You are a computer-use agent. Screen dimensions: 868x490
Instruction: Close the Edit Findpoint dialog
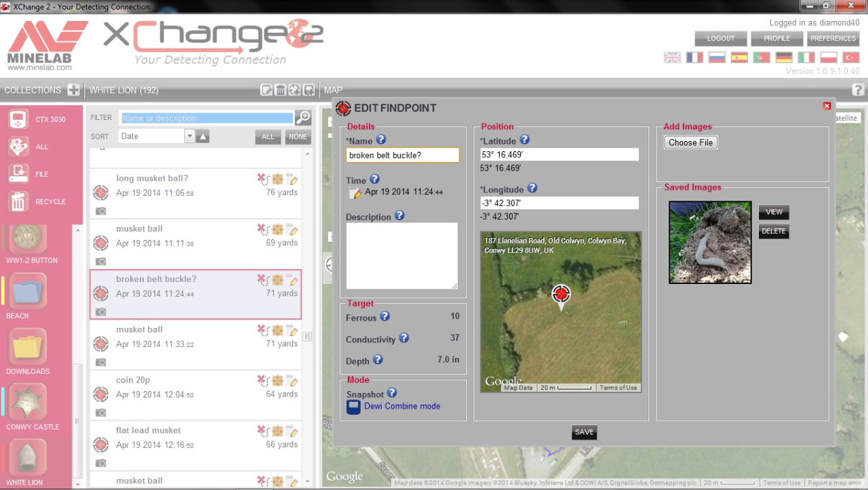pyautogui.click(x=827, y=106)
